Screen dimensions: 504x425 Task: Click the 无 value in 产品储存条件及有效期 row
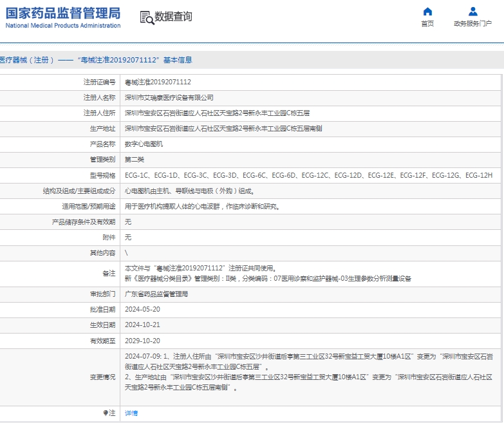pos(128,222)
